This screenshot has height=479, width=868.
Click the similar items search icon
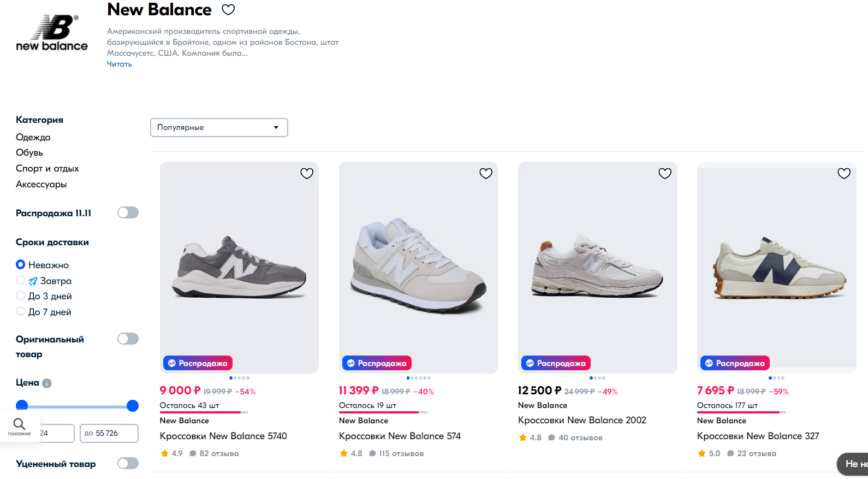[19, 427]
